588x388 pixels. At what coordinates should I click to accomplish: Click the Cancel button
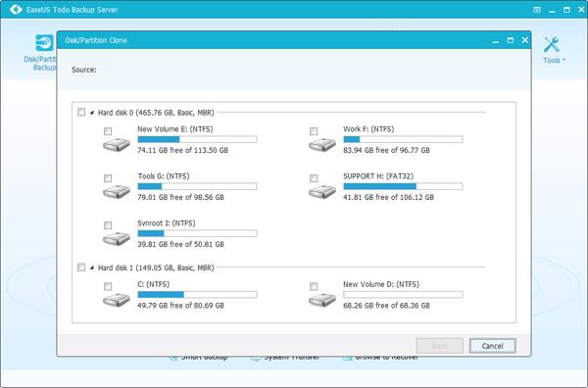(492, 346)
